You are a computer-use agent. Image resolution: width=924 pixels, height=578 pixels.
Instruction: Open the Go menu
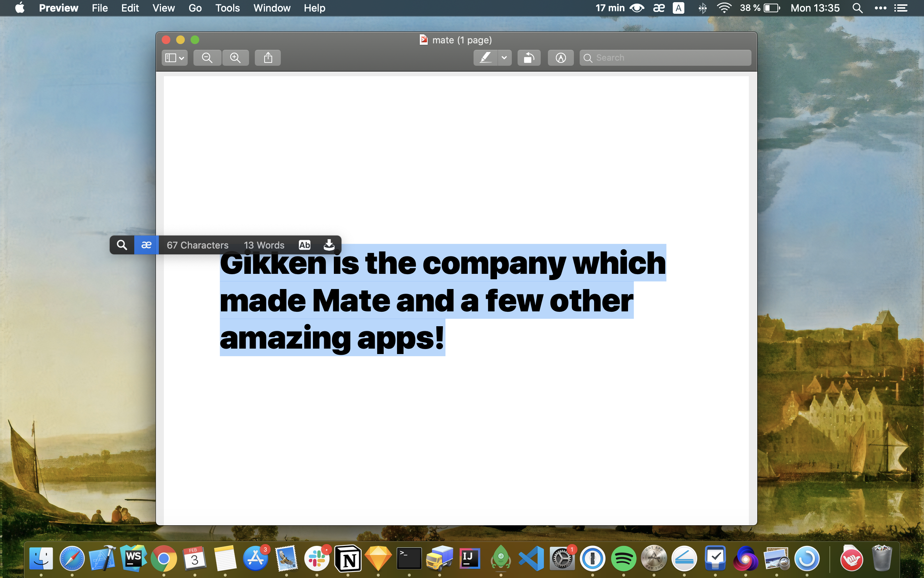coord(195,8)
